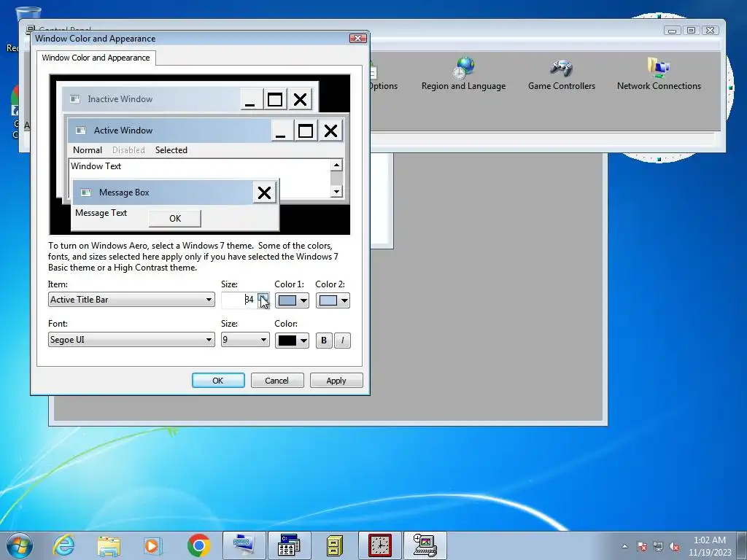Screen dimensions: 747x560
Task: Toggle the Bold font button
Action: [x=324, y=341]
